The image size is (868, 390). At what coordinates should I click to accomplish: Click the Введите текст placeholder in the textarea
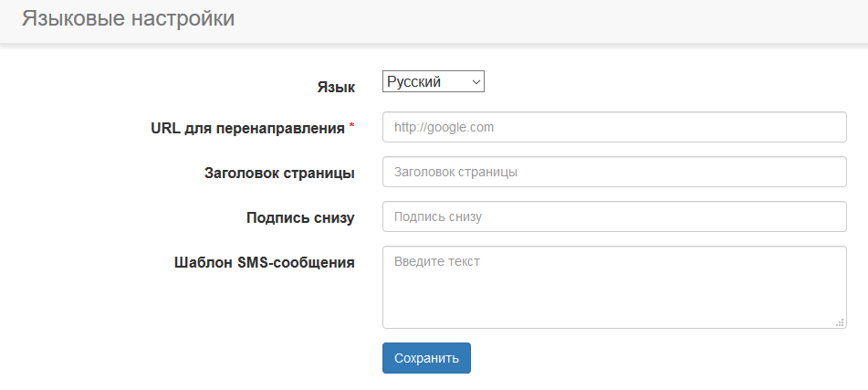(436, 261)
